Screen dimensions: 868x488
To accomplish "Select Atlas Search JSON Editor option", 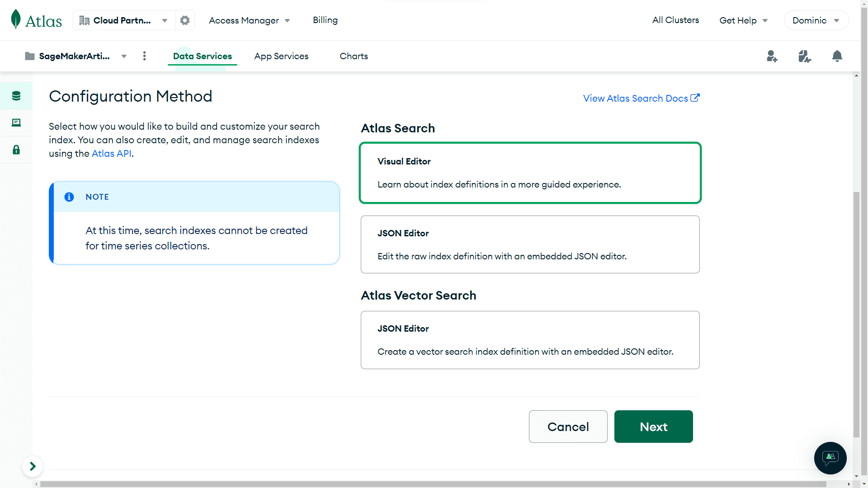I will (x=530, y=244).
